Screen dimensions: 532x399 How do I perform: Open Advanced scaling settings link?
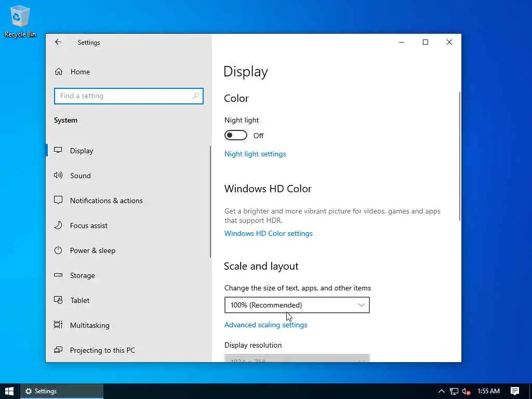coord(265,325)
